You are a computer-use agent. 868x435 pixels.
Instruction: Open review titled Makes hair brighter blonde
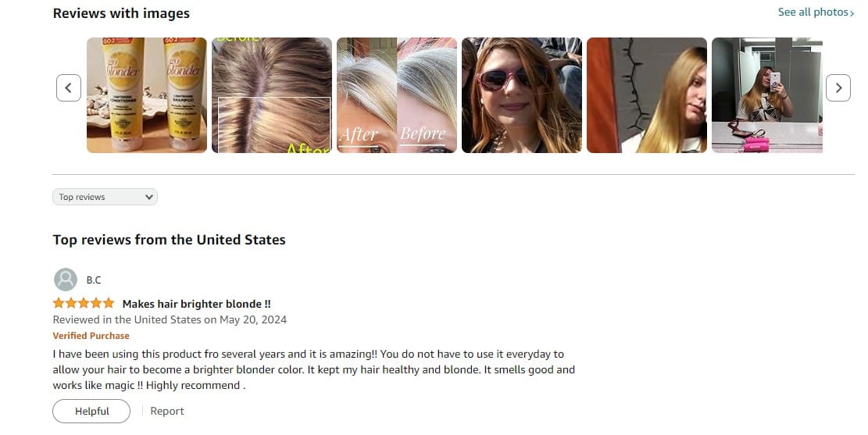[x=197, y=304]
